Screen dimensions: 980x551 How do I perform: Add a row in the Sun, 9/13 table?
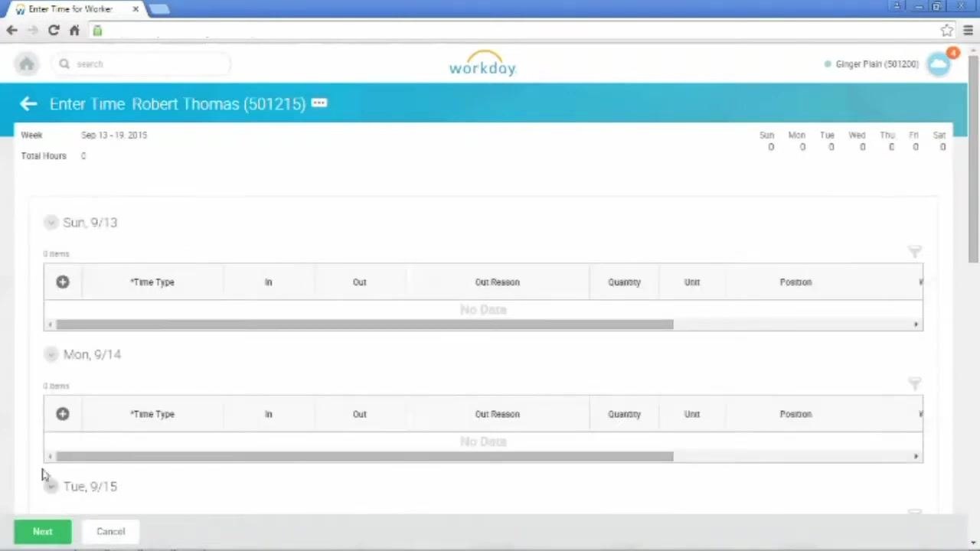[63, 282]
